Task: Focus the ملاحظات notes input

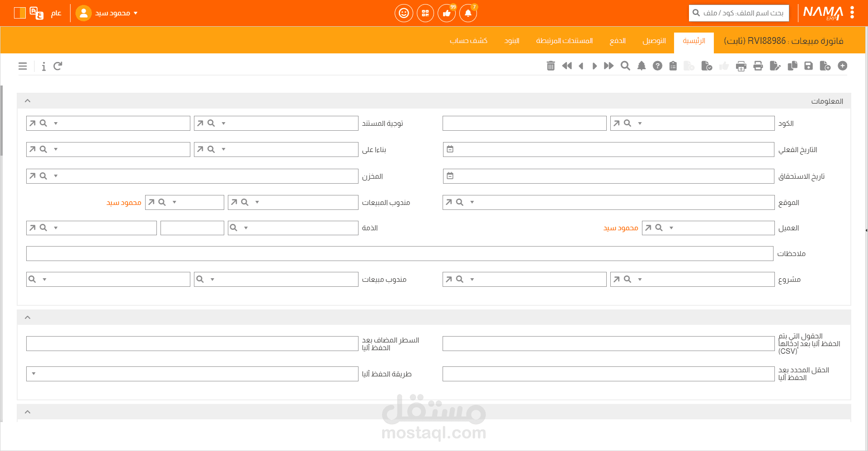Action: (400, 254)
